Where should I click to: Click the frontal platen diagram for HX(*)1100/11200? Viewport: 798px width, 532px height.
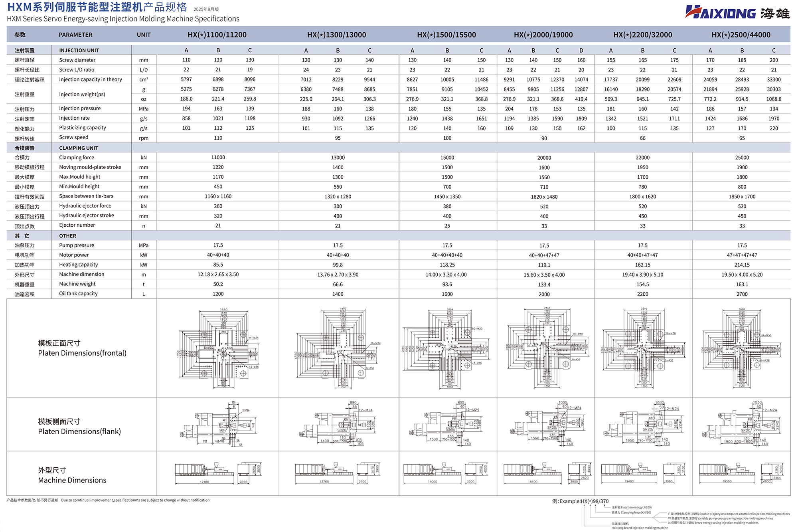pos(218,348)
